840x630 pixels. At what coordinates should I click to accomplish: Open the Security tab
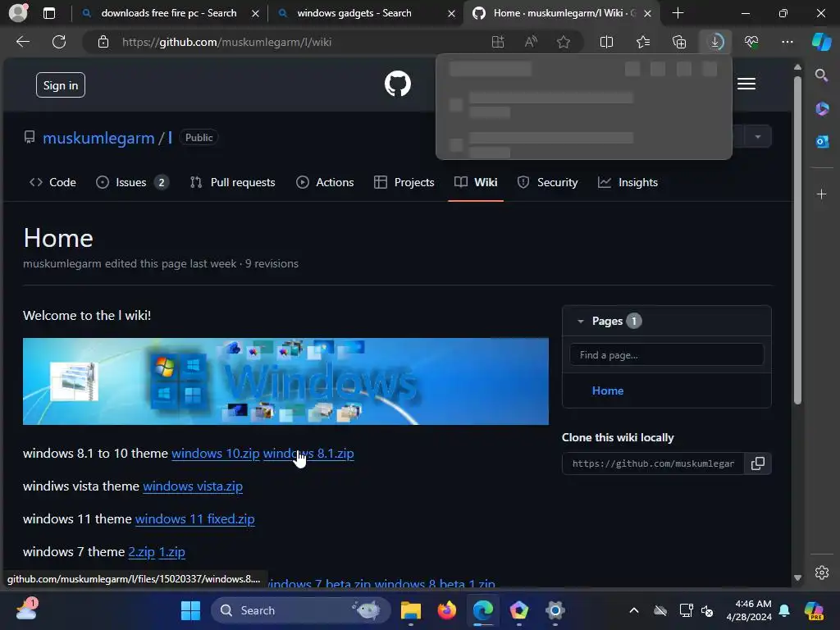(x=547, y=182)
